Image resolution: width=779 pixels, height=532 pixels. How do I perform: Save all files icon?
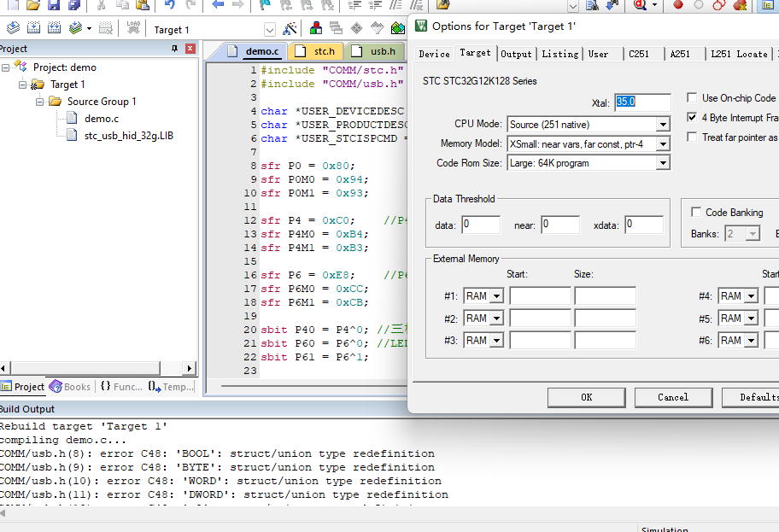point(74,5)
